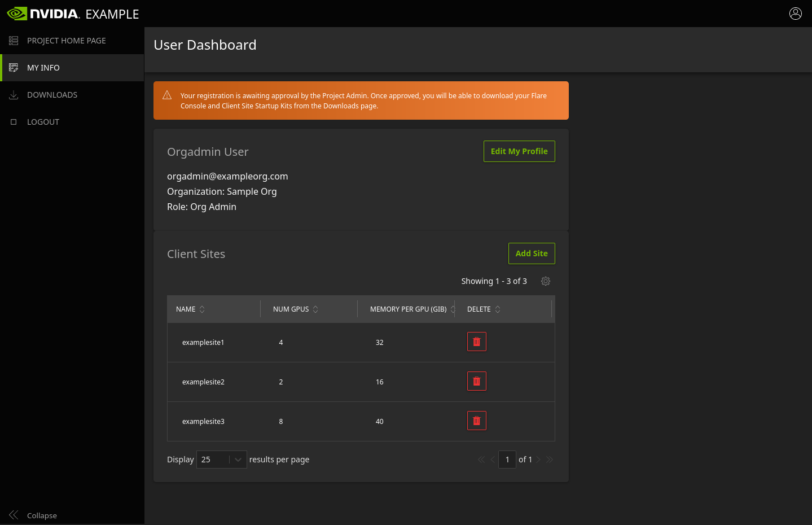Screen dimensions: 812x525
Task: Click the warning triangle in the banner
Action: (167, 95)
